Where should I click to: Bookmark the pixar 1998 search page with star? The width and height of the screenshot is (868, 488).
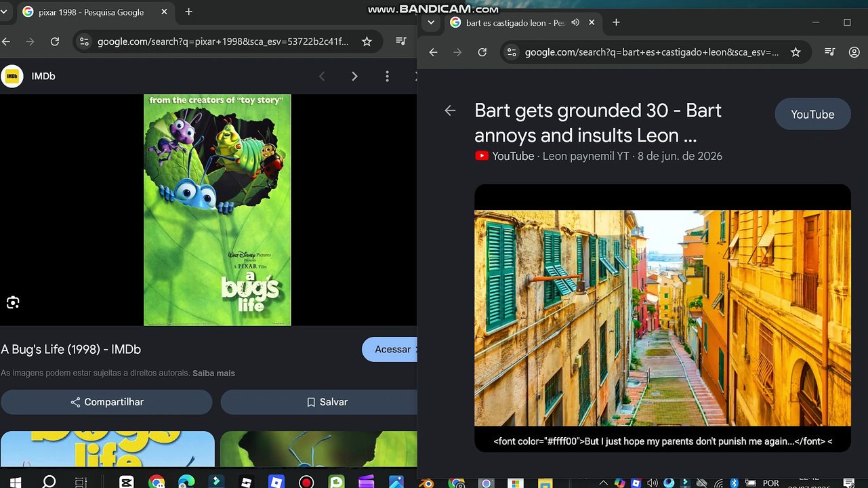(x=367, y=41)
